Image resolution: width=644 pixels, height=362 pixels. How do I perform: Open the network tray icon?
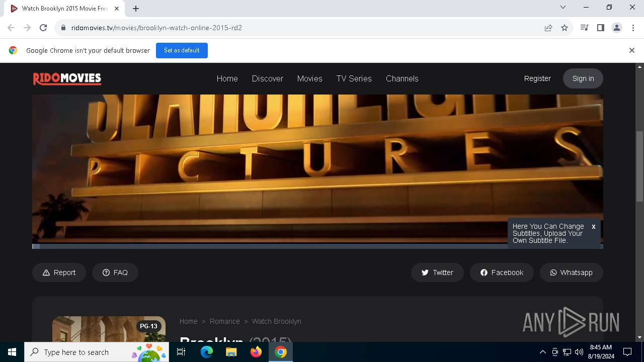click(567, 352)
